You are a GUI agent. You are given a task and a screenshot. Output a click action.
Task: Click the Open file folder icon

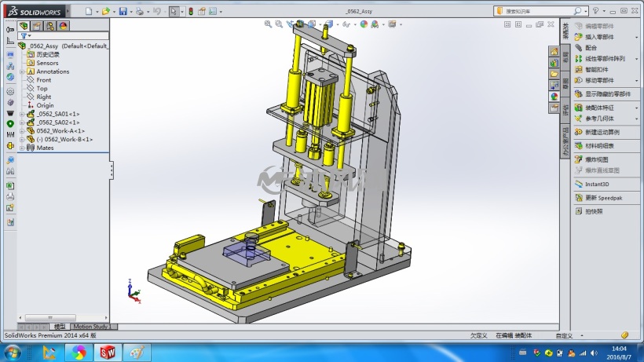pyautogui.click(x=105, y=12)
